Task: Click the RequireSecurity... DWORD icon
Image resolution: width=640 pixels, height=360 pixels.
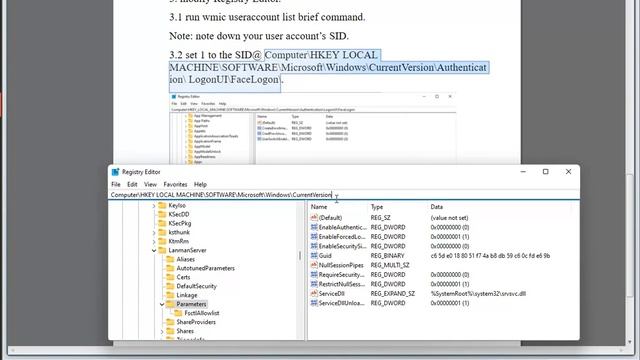Action: 314,274
